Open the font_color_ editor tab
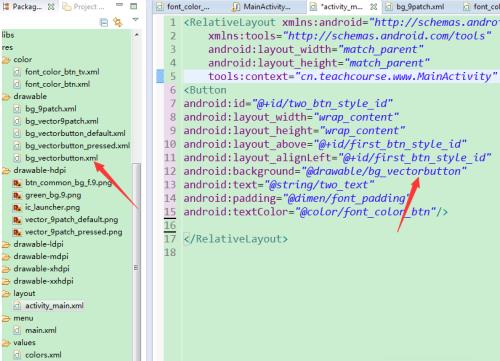The image size is (500, 361). [183, 7]
